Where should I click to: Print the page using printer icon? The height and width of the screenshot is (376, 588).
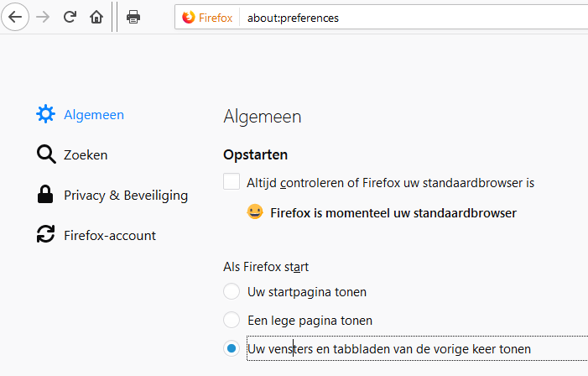[133, 17]
